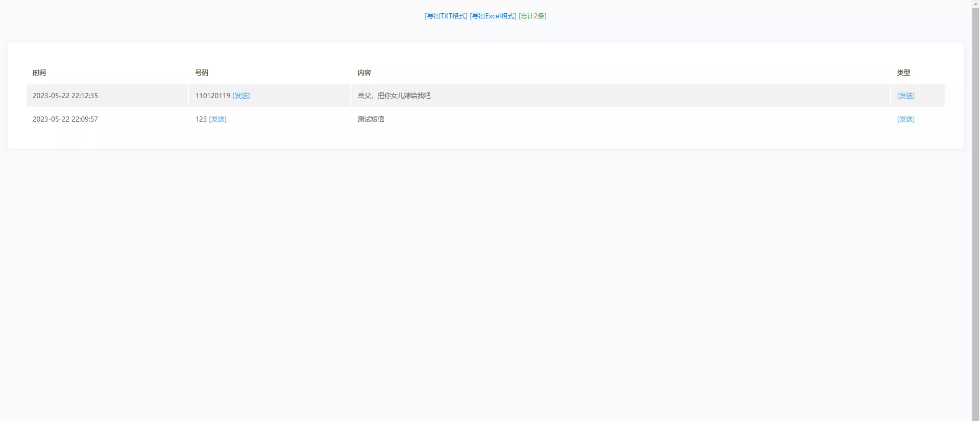Screen dimensions: 980x421
Task: Click the 类型 column header
Action: click(x=903, y=73)
